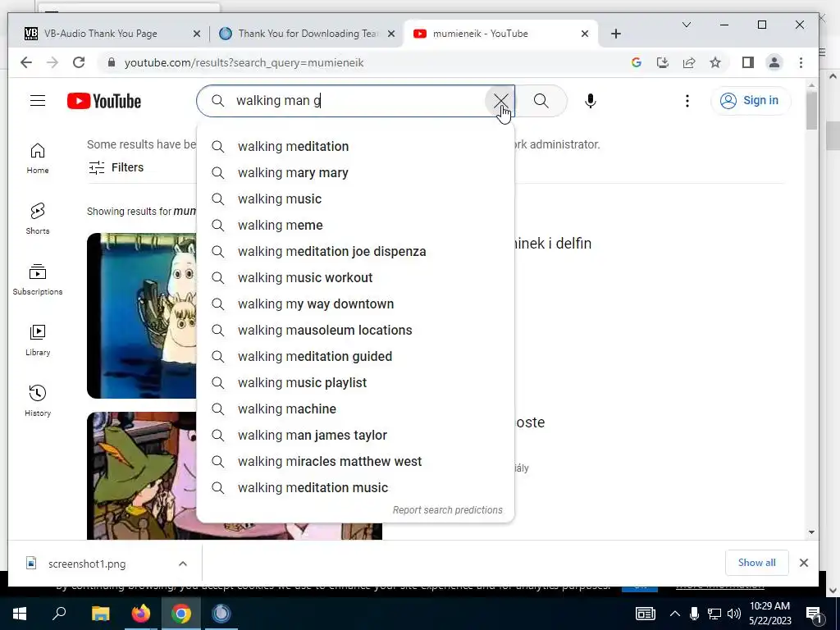This screenshot has height=630, width=840.
Task: Open Library in the sidebar
Action: click(x=38, y=340)
